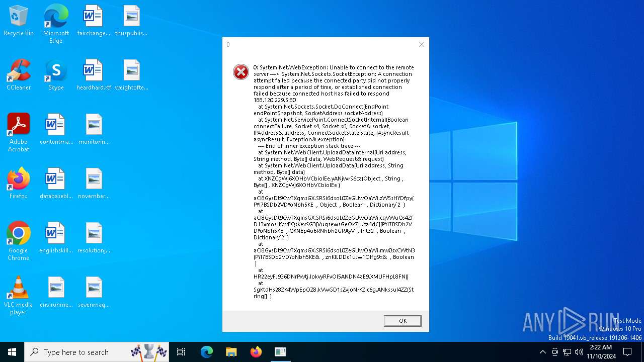Select Adobe Acrobat desktop shortcut

(19, 133)
